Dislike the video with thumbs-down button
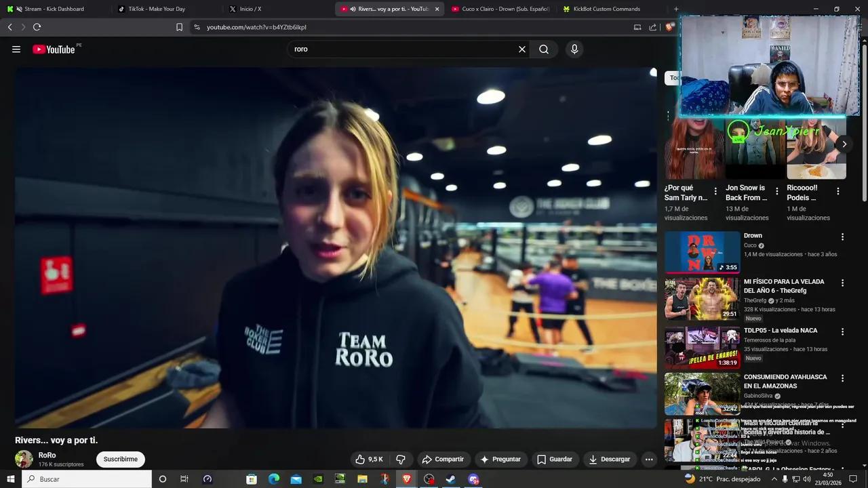Image resolution: width=868 pixels, height=488 pixels. [401, 460]
